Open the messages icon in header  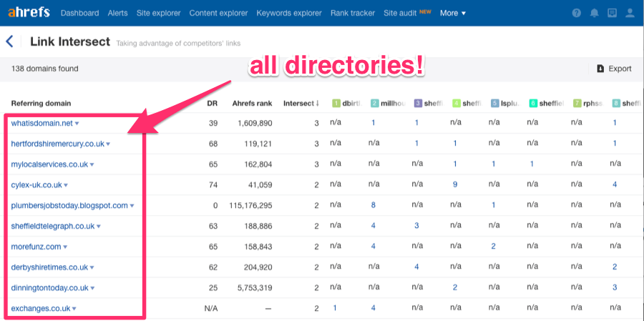coord(612,14)
